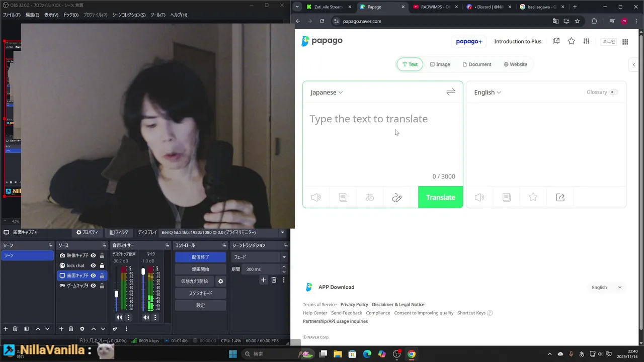
Task: Add a new scene in OBS
Action: (x=6, y=329)
